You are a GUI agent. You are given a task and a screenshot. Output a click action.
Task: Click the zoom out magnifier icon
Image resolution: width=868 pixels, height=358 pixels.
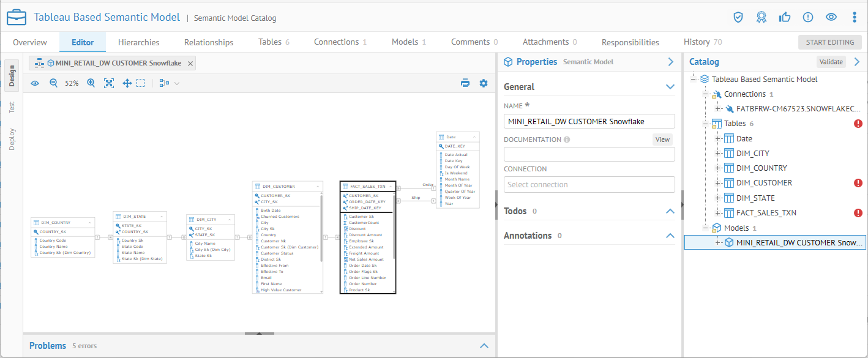[x=53, y=83]
